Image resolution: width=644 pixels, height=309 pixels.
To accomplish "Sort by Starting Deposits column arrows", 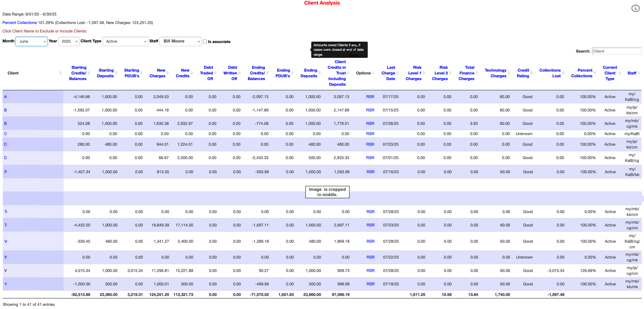I will pos(116,73).
